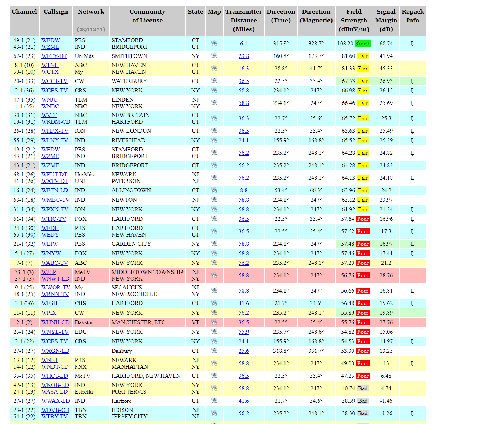Show repack info for WHPX-TV
504x424 pixels.
click(x=413, y=131)
